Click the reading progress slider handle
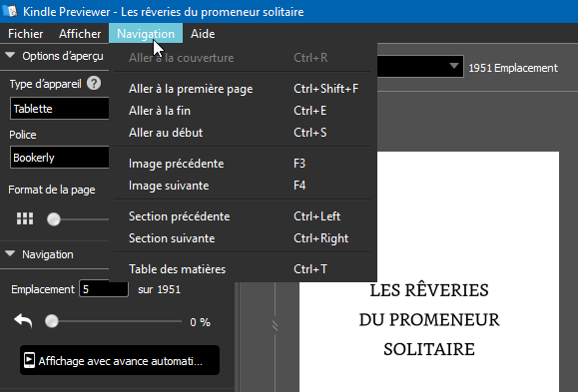This screenshot has width=578, height=392. (52, 321)
